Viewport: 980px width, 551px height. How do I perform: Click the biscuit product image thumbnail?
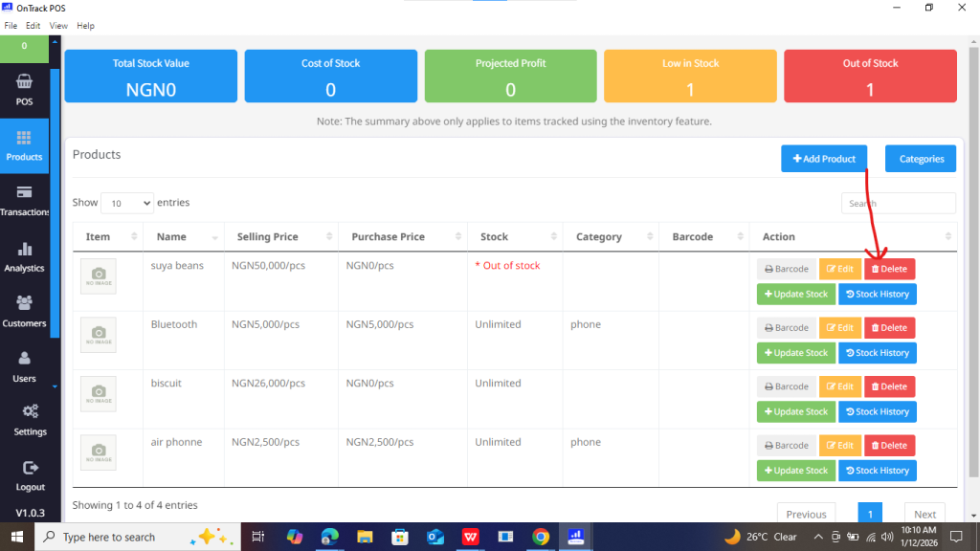pyautogui.click(x=99, y=393)
